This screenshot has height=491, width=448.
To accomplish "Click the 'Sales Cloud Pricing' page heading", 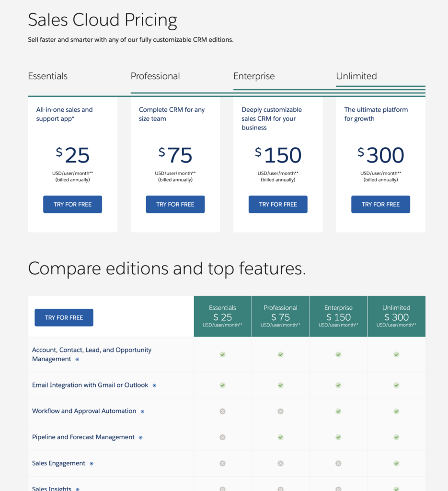I will 103,20.
